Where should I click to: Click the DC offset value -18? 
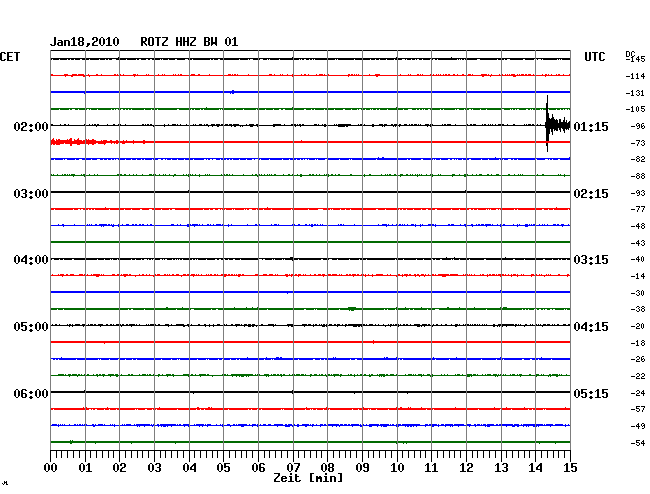638,344
